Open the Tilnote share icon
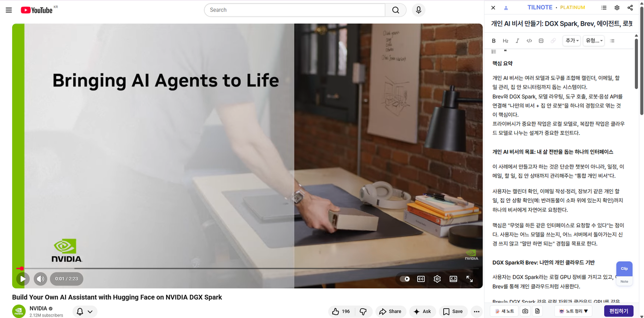 (630, 8)
